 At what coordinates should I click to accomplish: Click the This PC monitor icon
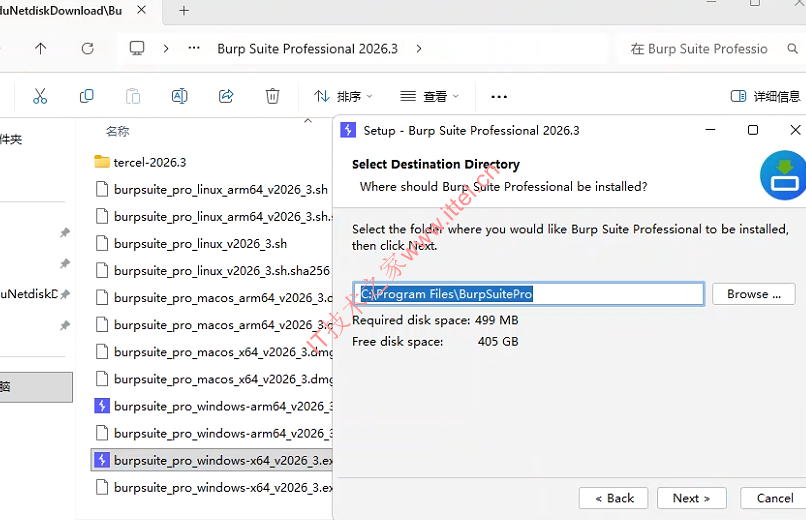pos(137,48)
